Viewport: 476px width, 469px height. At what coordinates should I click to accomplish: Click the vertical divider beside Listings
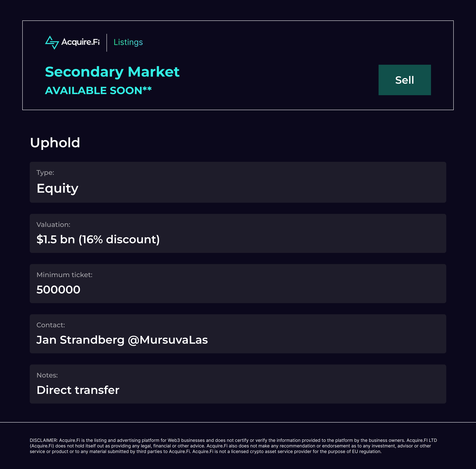107,43
